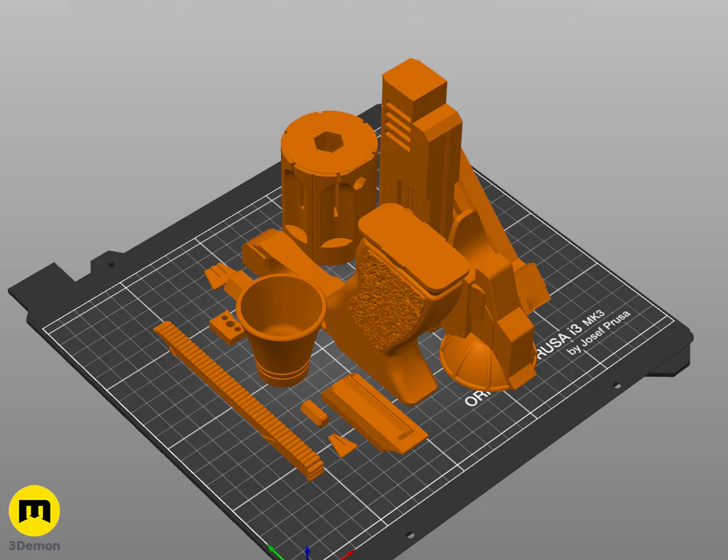Click the 'by Josef Prusa' bed text
Image resolution: width=728 pixels, height=560 pixels.
coord(599,332)
